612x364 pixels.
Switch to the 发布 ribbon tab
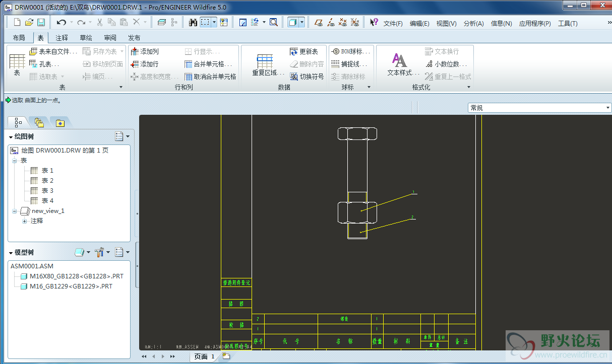click(134, 38)
